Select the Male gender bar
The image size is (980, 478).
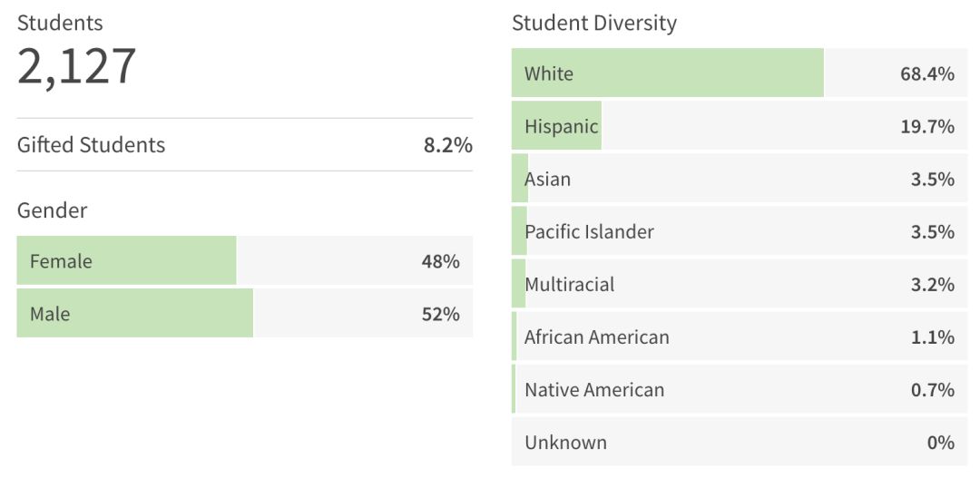click(x=134, y=314)
